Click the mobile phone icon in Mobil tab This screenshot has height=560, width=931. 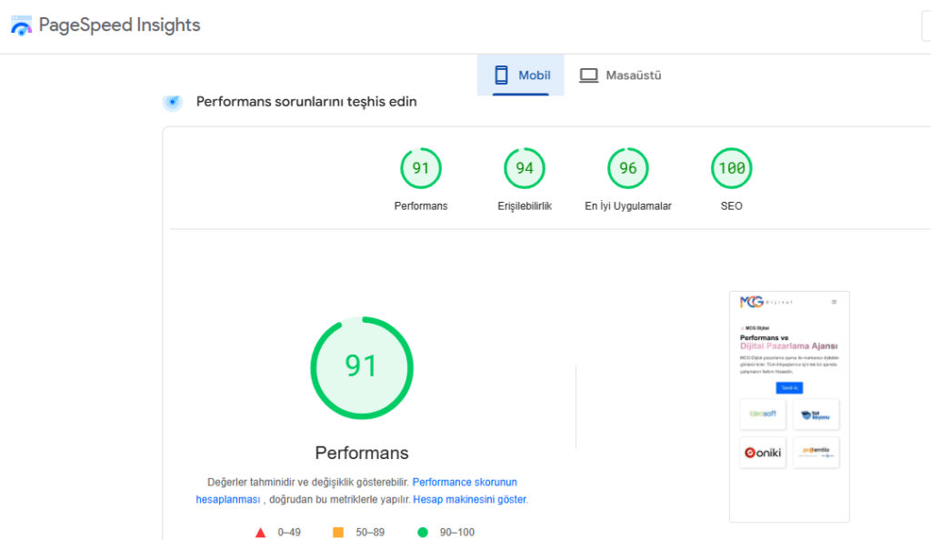click(501, 75)
